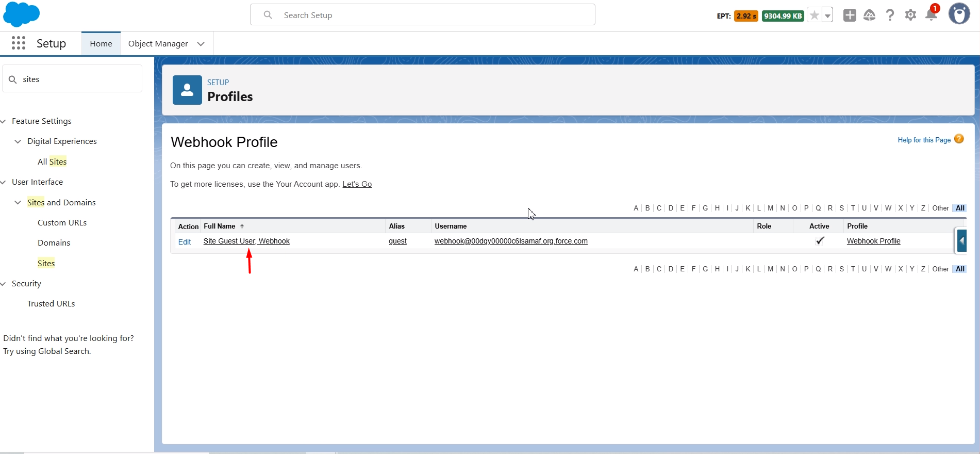The image size is (980, 454).
Task: Click the Let's Go link
Action: click(x=357, y=184)
